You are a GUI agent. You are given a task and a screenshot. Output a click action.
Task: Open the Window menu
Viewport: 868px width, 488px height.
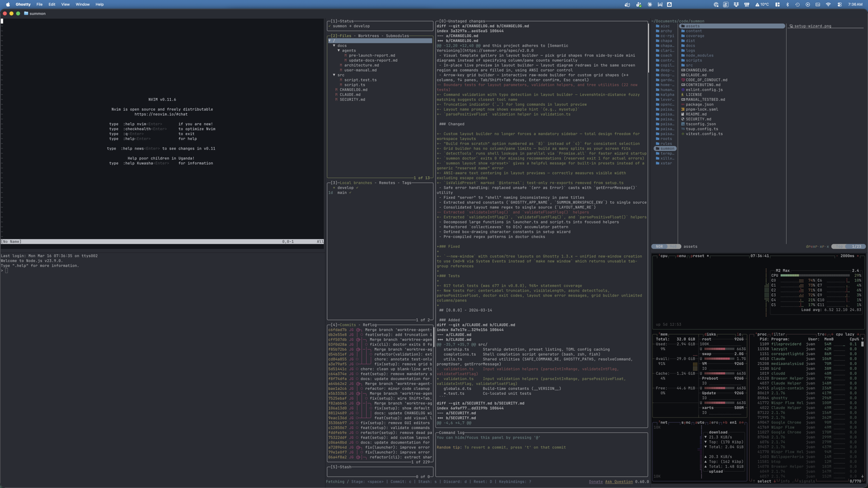point(82,4)
